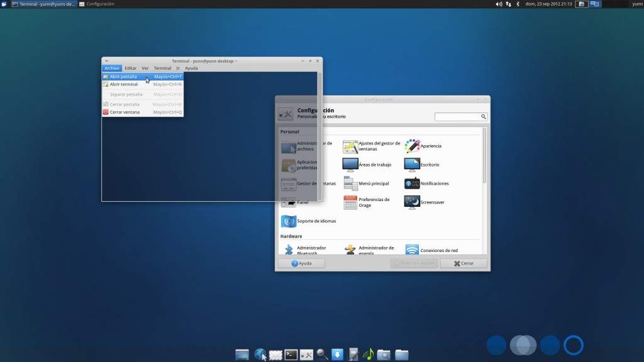Click the search magnifier in Configuración

point(484,117)
